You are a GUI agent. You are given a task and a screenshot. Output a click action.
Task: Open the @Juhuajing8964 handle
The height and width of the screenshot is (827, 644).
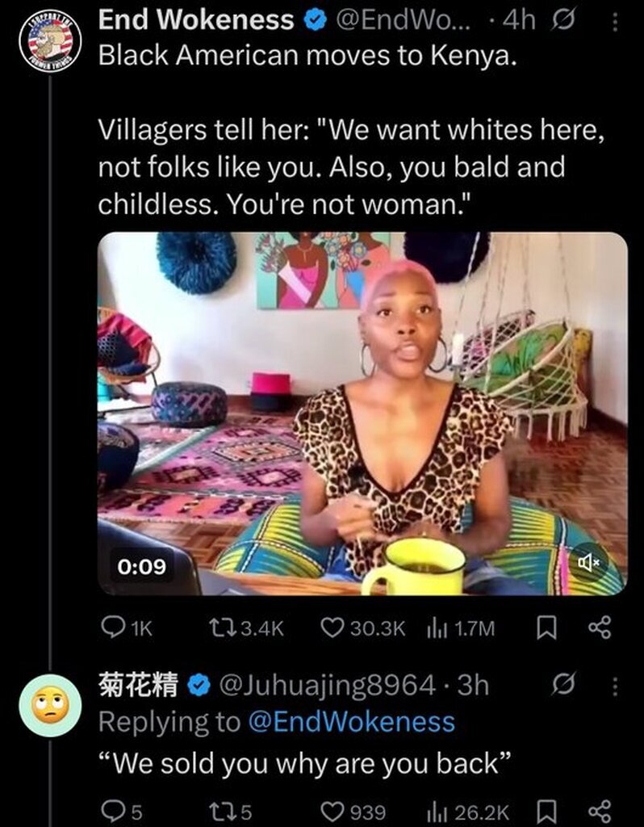point(327,685)
